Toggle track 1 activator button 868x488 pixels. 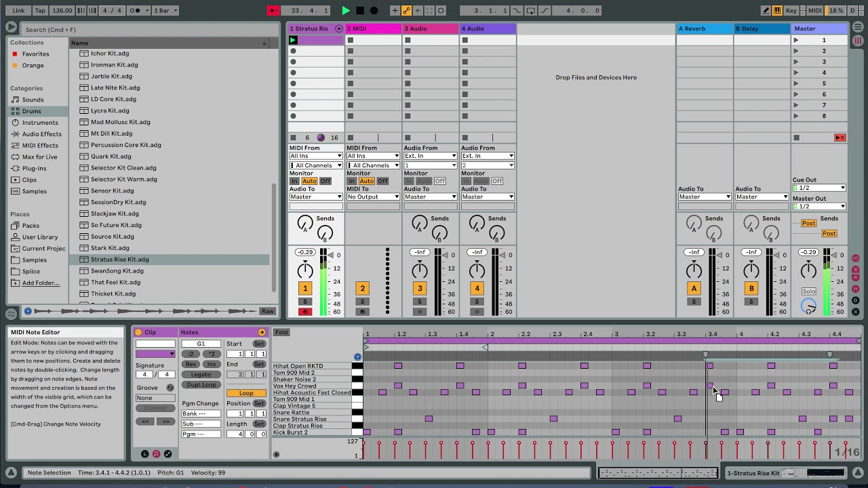tap(305, 288)
